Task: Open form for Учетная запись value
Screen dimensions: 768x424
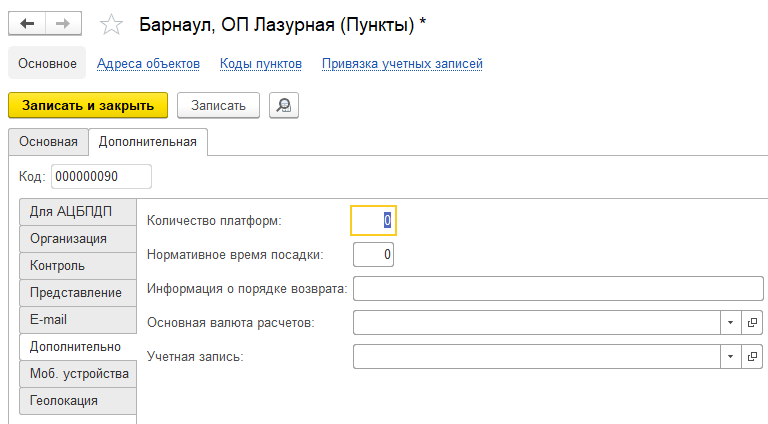Action: [753, 357]
